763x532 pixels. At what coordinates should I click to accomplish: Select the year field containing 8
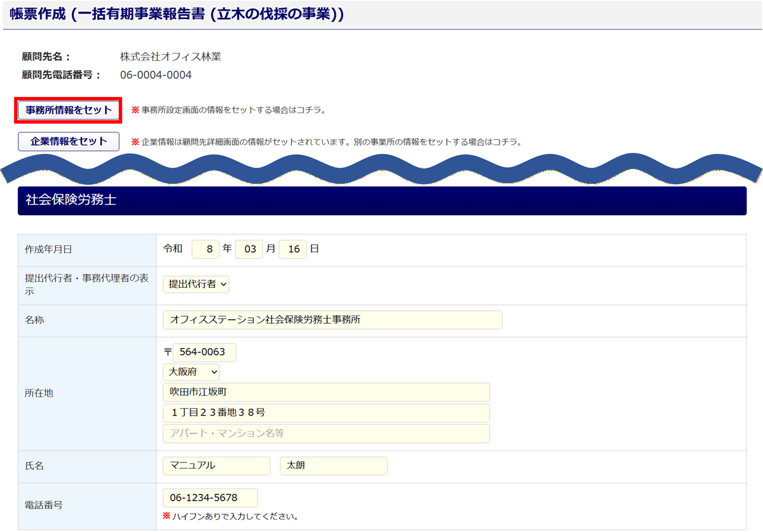(206, 249)
